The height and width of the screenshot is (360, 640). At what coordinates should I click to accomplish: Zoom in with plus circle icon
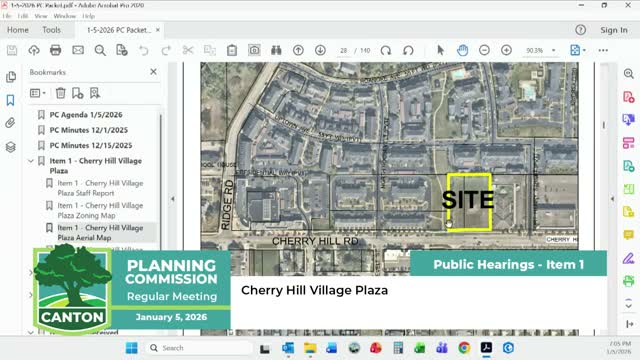click(507, 50)
